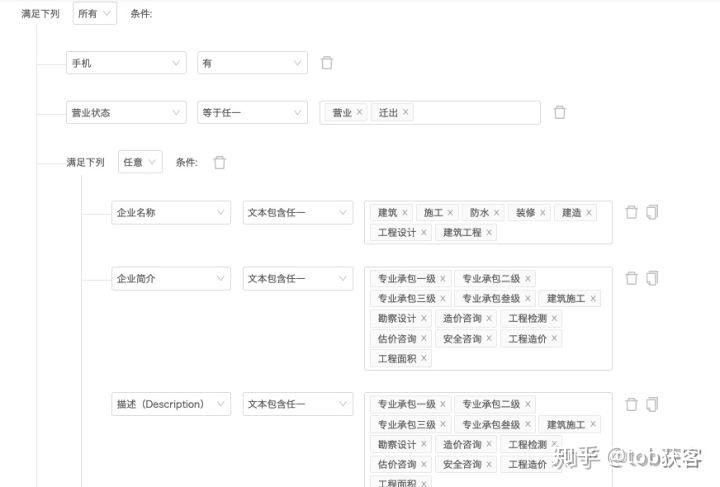The height and width of the screenshot is (487, 720).
Task: Remove the 工程设计 tag
Action: coord(423,232)
